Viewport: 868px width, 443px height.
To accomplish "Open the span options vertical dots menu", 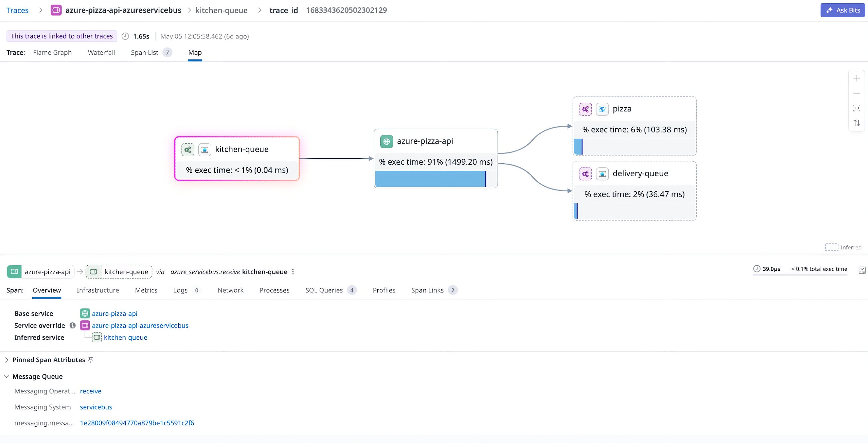I will (x=293, y=272).
